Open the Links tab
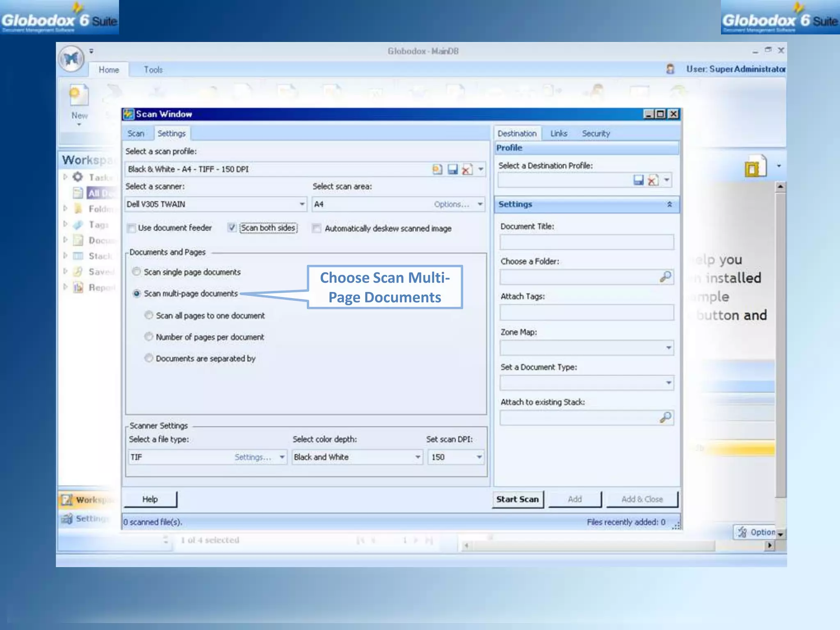 click(x=559, y=133)
